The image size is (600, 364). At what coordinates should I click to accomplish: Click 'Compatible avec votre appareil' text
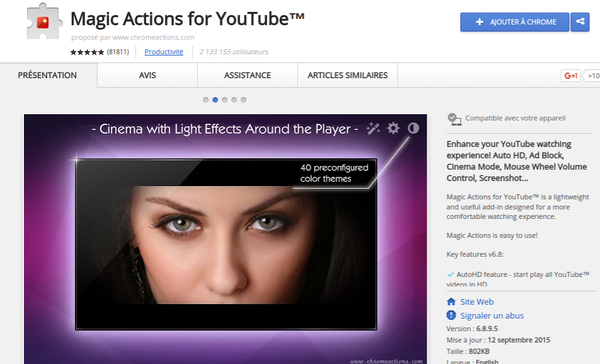coord(515,118)
